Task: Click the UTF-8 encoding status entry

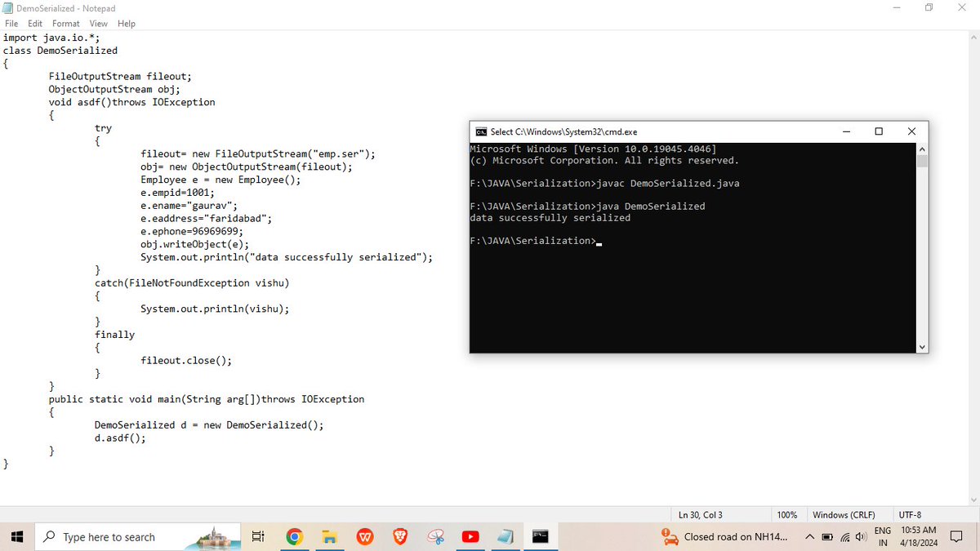Action: (x=910, y=515)
